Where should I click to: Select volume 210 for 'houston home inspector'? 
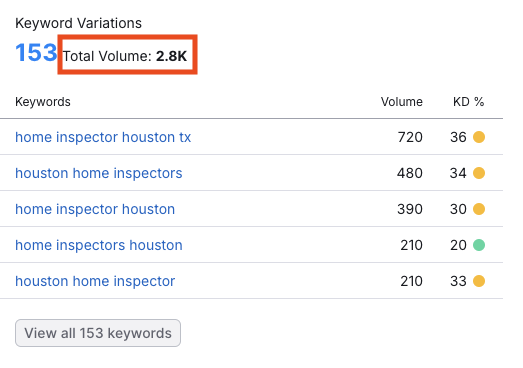(x=412, y=281)
